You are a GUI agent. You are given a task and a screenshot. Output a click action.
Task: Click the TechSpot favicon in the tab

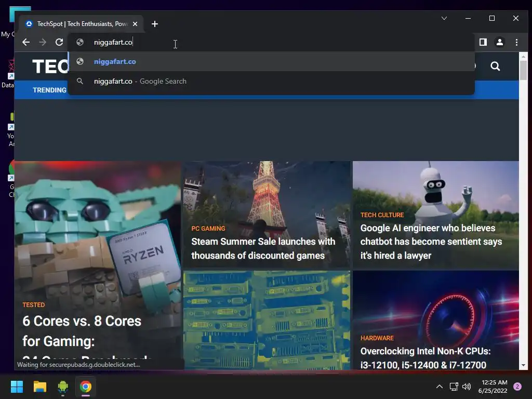point(29,24)
